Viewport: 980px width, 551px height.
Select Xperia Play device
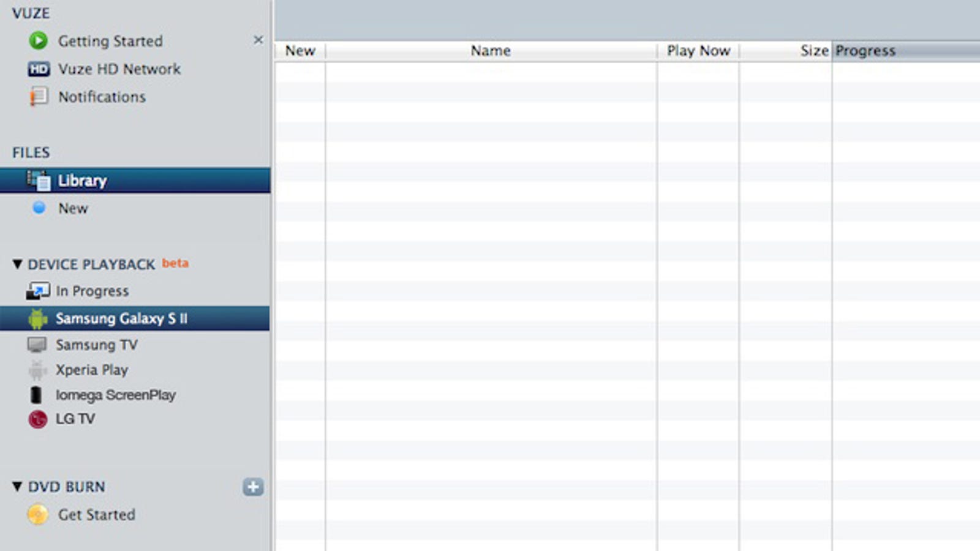pyautogui.click(x=92, y=370)
